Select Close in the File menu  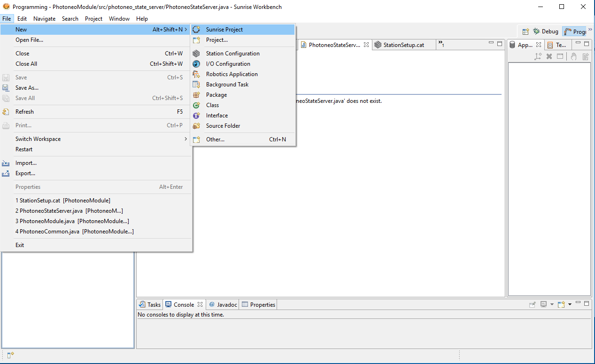click(96, 54)
